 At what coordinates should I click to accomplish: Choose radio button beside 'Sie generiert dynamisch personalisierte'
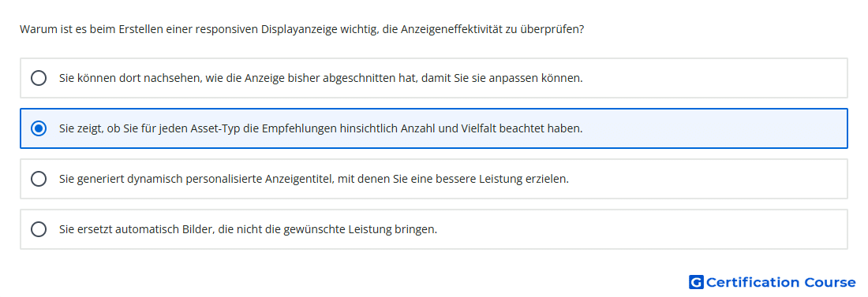point(39,179)
